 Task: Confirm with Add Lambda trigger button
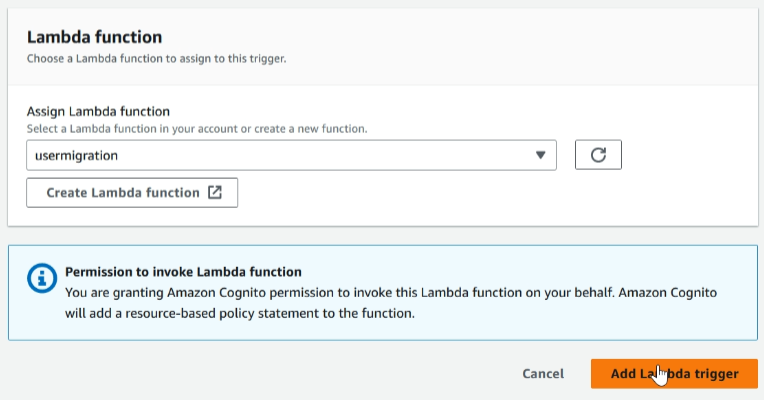674,374
